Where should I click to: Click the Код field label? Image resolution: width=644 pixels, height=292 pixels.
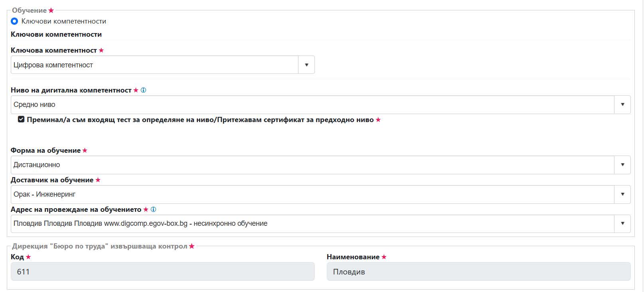point(17,257)
